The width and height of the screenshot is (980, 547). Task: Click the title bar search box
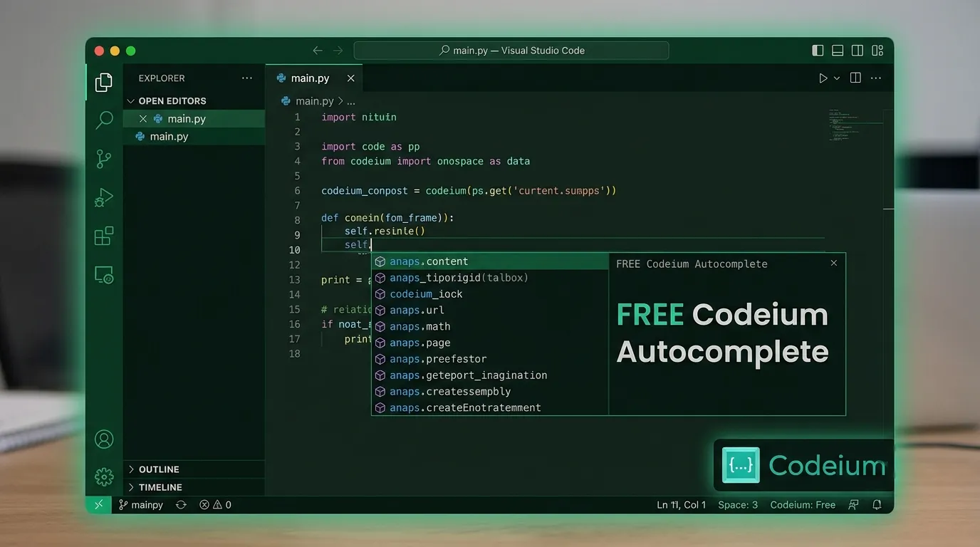point(511,51)
